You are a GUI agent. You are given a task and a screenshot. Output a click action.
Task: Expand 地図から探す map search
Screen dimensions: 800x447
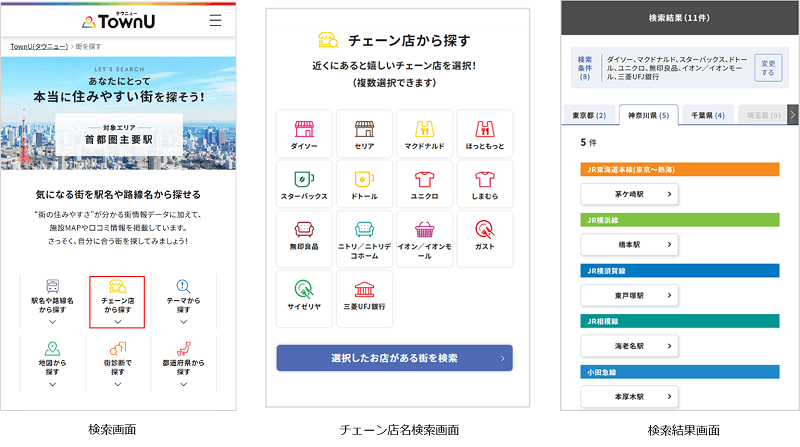(x=52, y=362)
